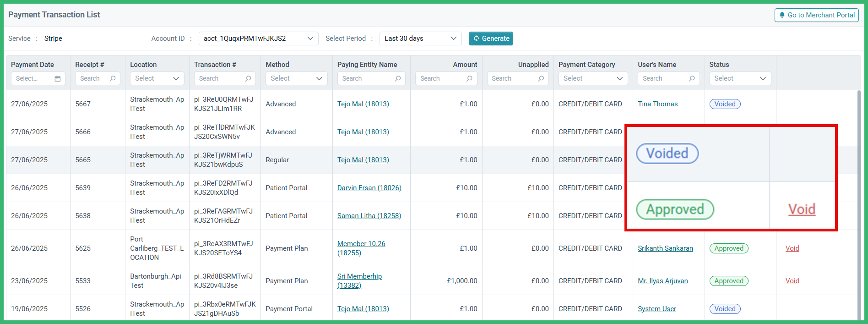The width and height of the screenshot is (868, 324).
Task: Void the receipt 5625 transaction
Action: (x=792, y=248)
